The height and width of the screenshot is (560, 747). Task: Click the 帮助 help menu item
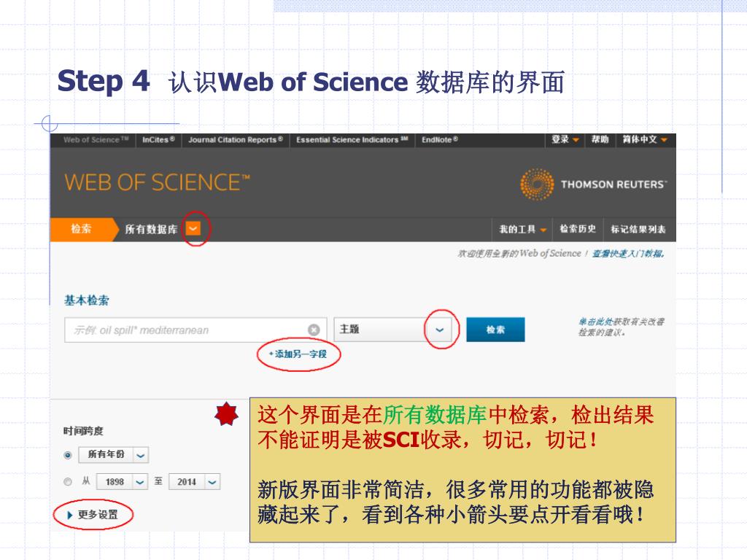coord(600,139)
